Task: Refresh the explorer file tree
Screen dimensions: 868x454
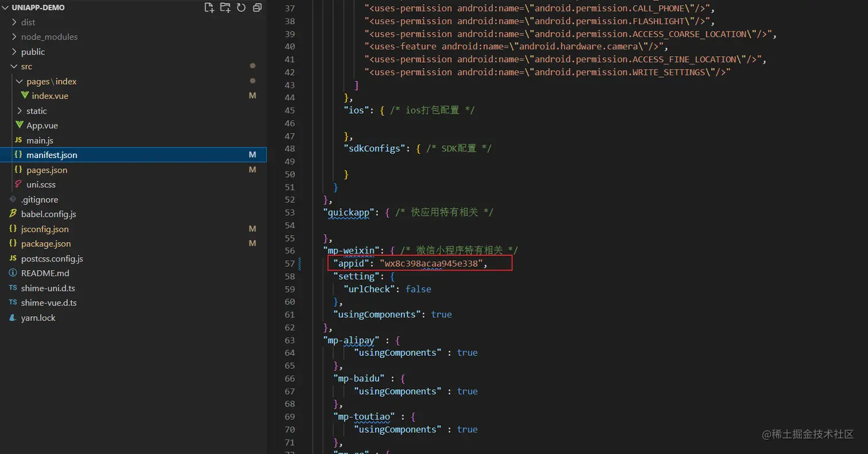Action: point(241,7)
